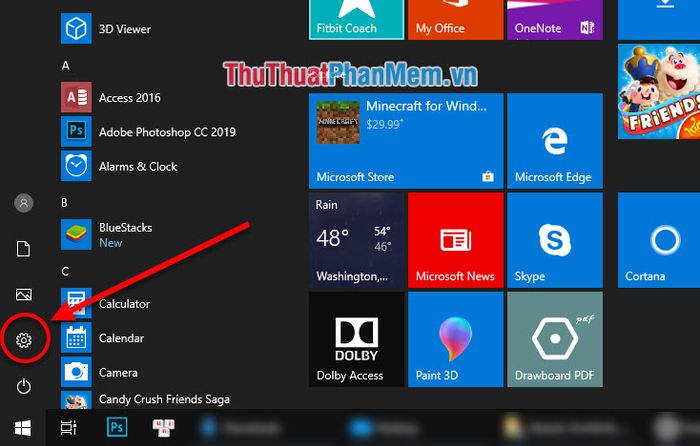Click the "Alarms & Clock" label

(138, 167)
